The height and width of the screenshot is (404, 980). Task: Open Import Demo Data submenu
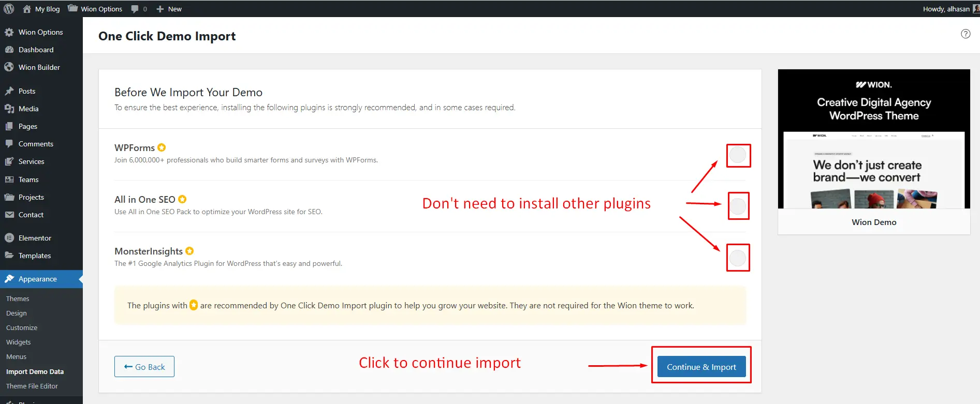tap(35, 371)
